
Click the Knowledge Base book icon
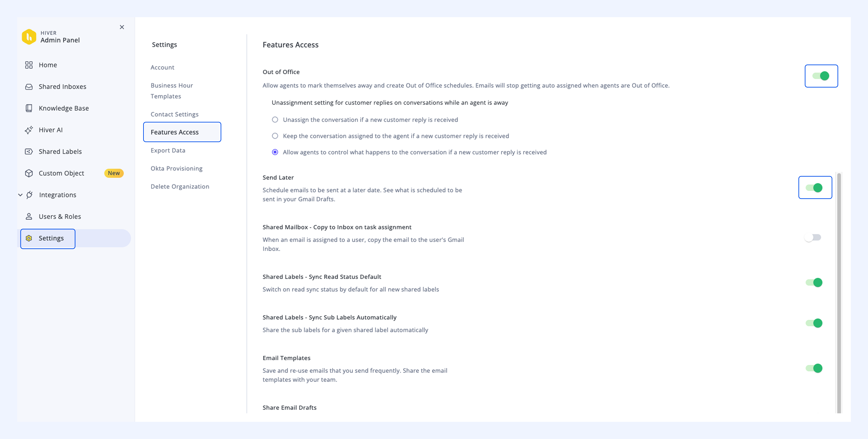click(x=29, y=108)
